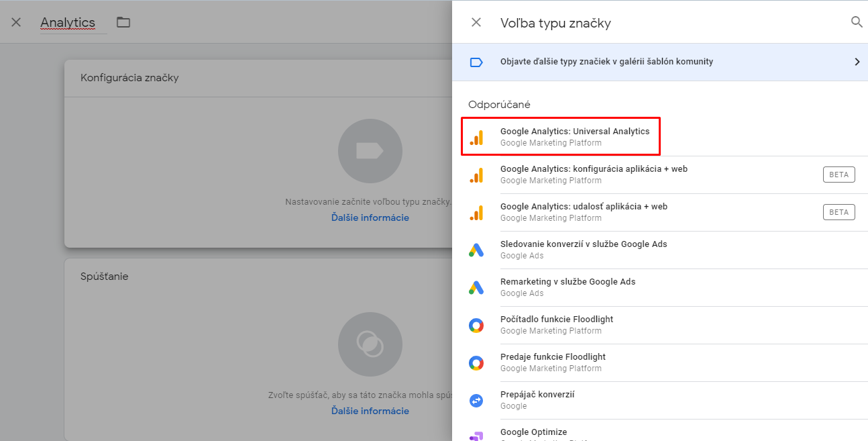
Task: Select Počítadlo funkcie Floodlight tag
Action: pyautogui.click(x=660, y=325)
